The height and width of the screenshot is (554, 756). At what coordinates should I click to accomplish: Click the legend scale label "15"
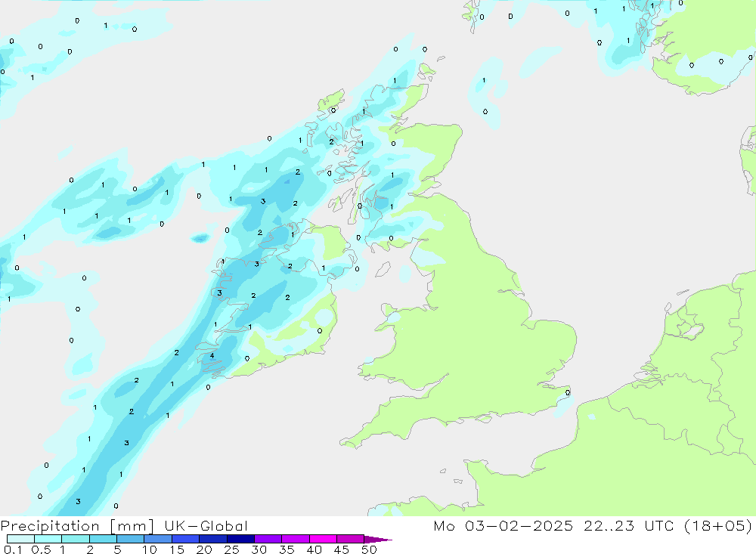point(177,549)
